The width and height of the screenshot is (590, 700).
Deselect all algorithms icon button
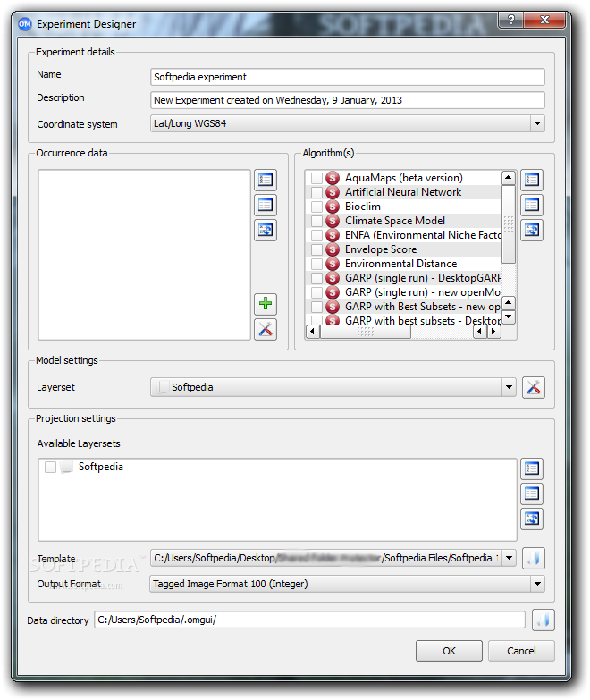click(x=532, y=205)
